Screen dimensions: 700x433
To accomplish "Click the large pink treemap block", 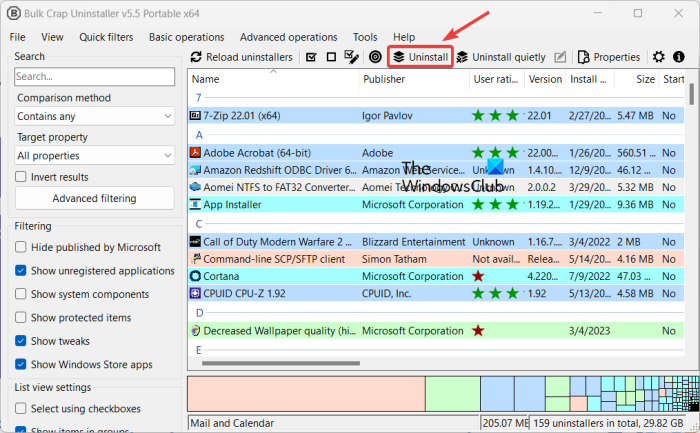I will 306,394.
